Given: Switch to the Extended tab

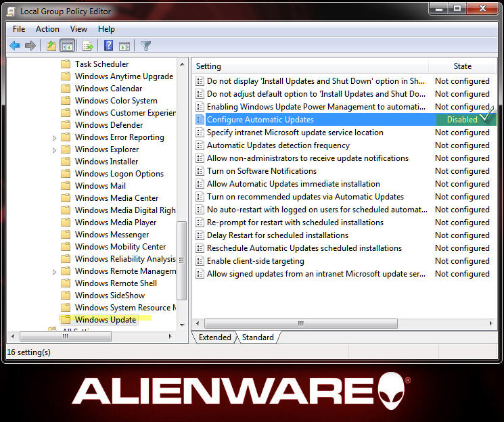Looking at the screenshot, I should (214, 337).
